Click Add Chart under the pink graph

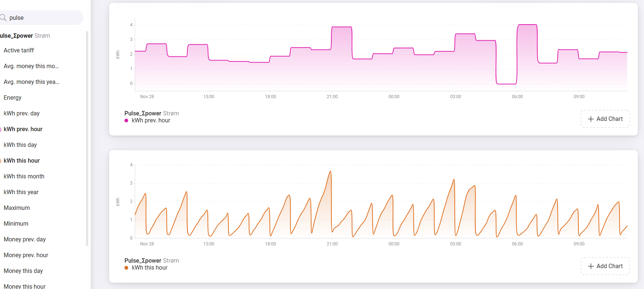pos(605,119)
